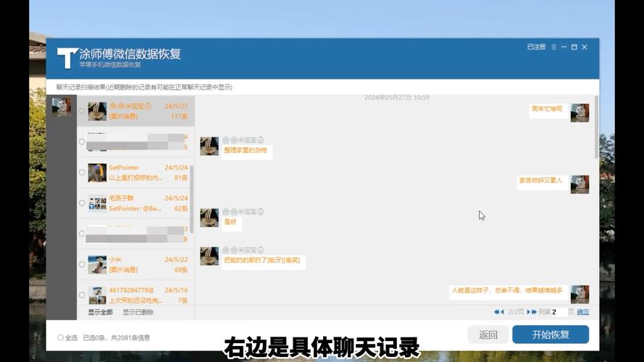The width and height of the screenshot is (644, 362).
Task: Open 米宝宝 avatar in conversation list
Action: click(x=97, y=111)
